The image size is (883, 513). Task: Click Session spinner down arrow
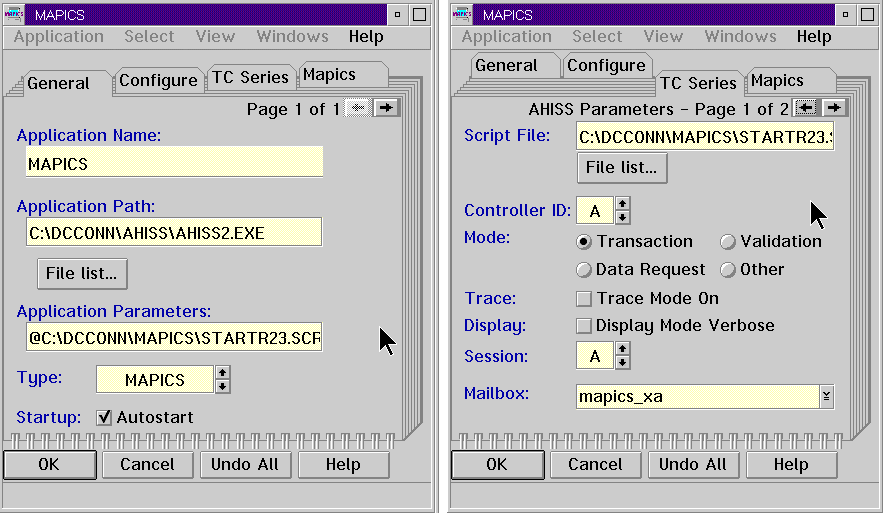tap(622, 363)
